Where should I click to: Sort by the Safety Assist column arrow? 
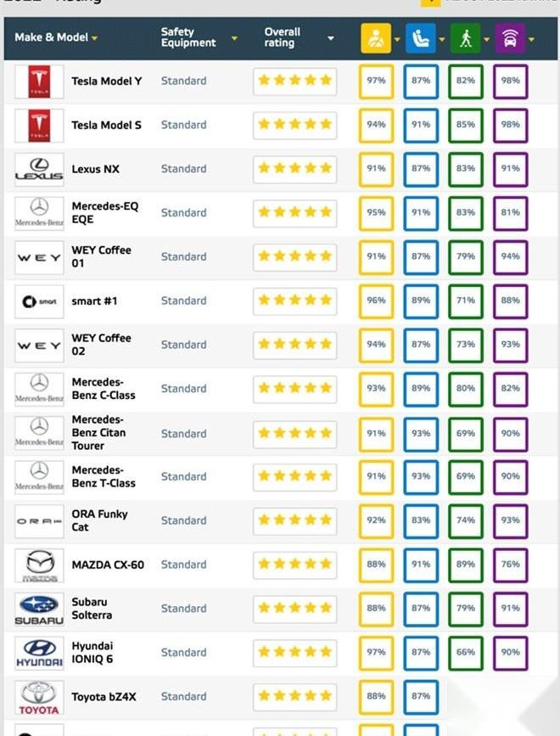click(532, 38)
